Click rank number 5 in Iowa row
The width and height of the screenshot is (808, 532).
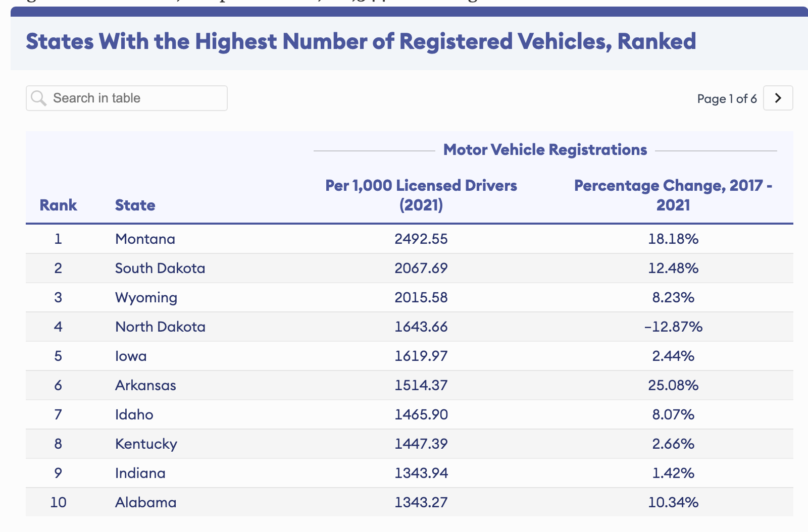pyautogui.click(x=58, y=356)
